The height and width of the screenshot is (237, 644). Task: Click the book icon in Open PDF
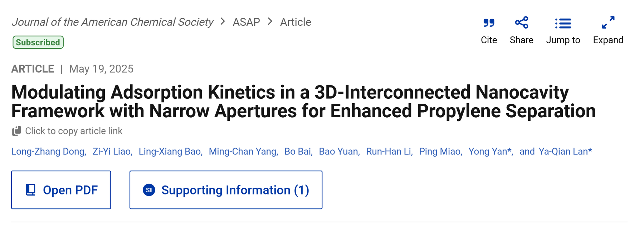(x=31, y=190)
